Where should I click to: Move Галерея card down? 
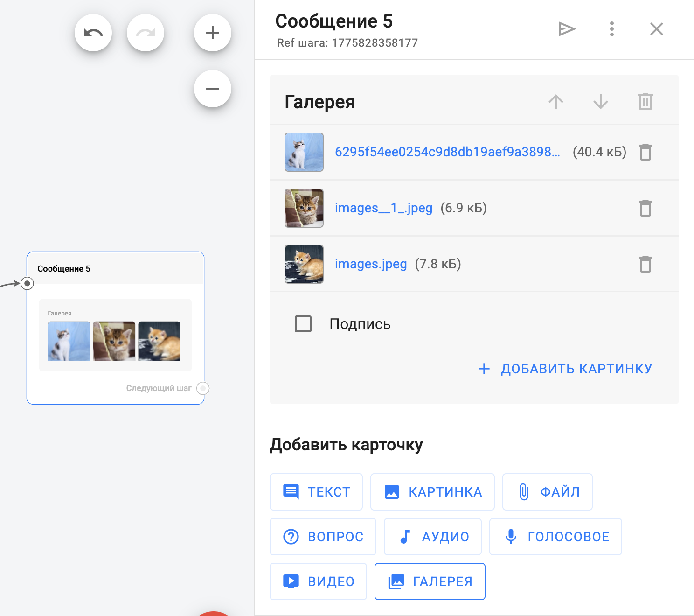tap(600, 102)
